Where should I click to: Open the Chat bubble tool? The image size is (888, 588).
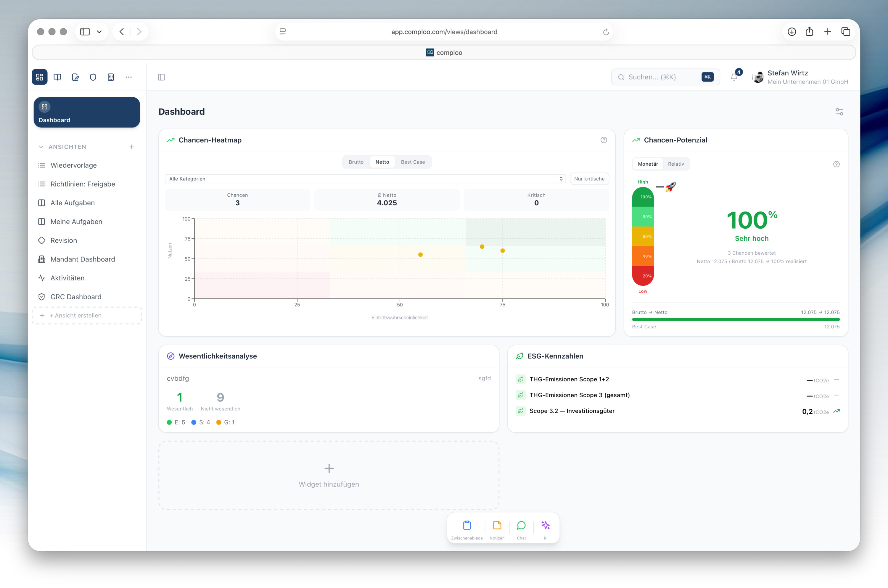click(x=521, y=529)
